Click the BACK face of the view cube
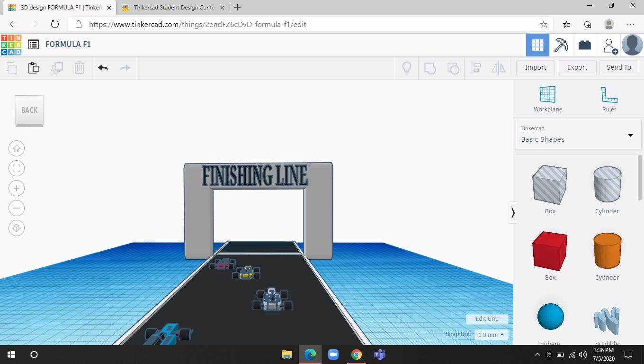This screenshot has height=364, width=644. pos(29,110)
